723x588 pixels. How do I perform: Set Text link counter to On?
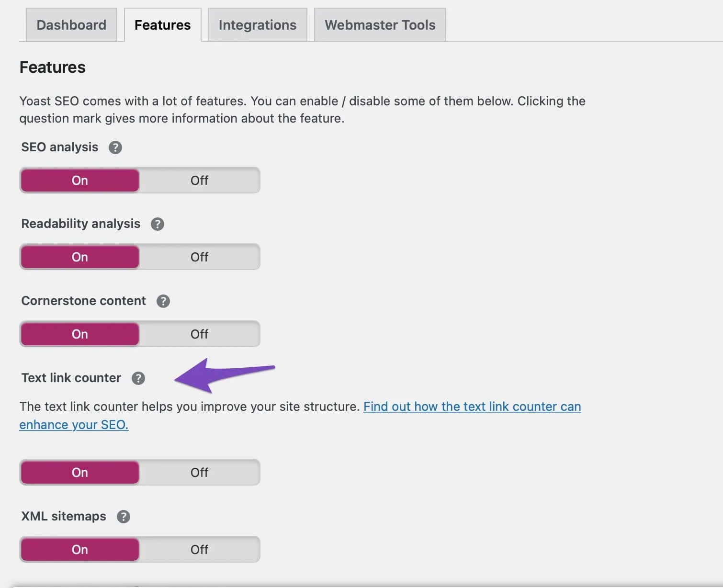click(80, 473)
